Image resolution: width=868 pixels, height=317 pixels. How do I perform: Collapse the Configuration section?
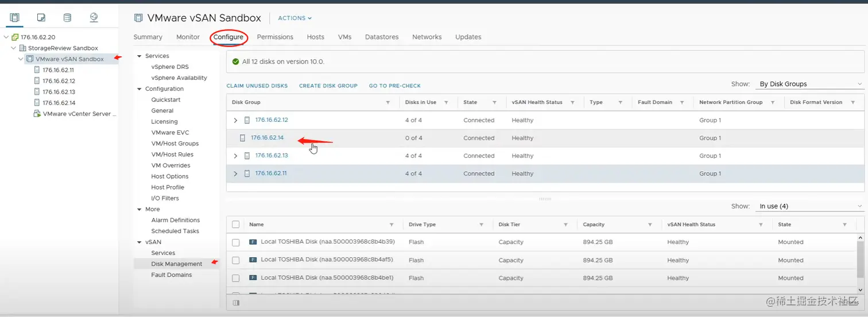coord(139,89)
